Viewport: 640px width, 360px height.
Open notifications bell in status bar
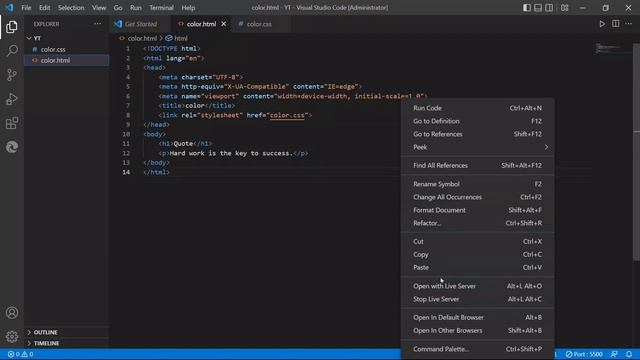click(629, 354)
